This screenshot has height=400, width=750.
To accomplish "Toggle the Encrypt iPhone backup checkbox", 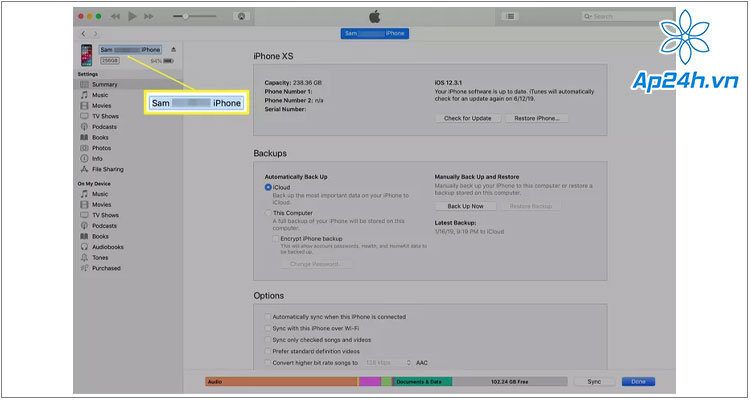I will 276,238.
